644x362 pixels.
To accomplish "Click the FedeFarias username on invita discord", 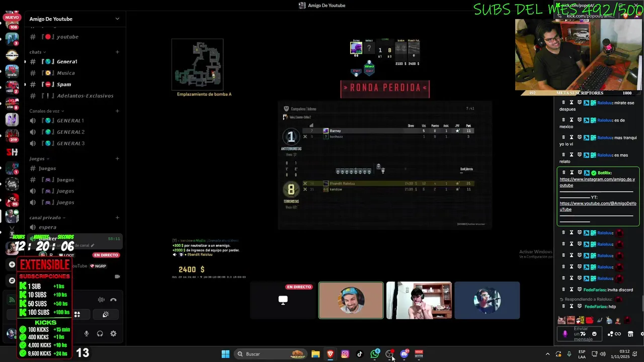I will [x=595, y=290].
